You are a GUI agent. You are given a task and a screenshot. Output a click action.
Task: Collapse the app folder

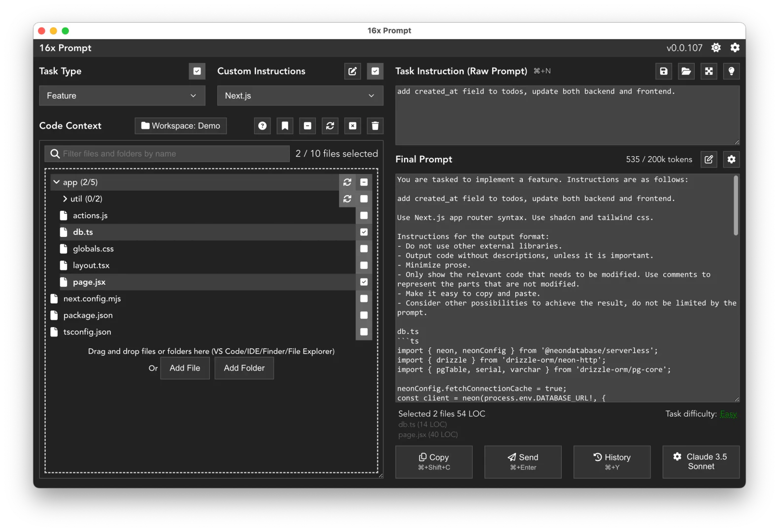click(x=57, y=182)
